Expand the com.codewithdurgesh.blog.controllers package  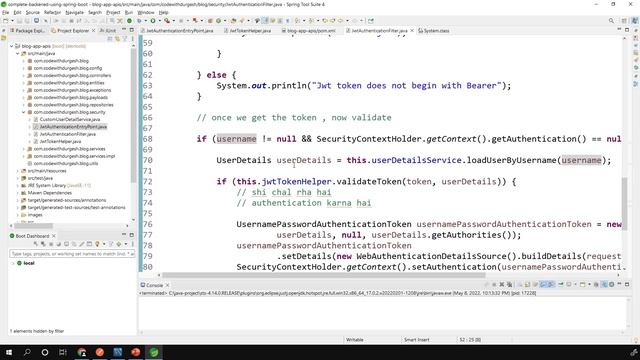coord(24,76)
